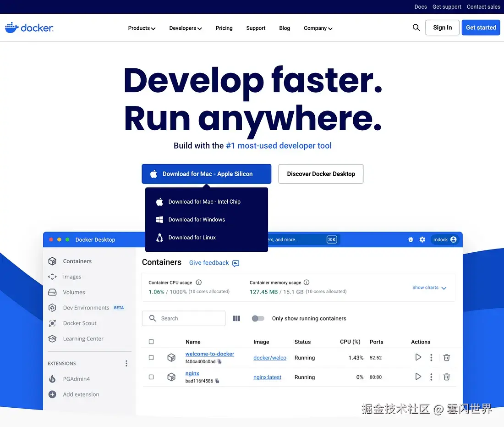Image resolution: width=504 pixels, height=427 pixels.
Task: Click the Container CPU usage info icon
Action: pos(199,282)
